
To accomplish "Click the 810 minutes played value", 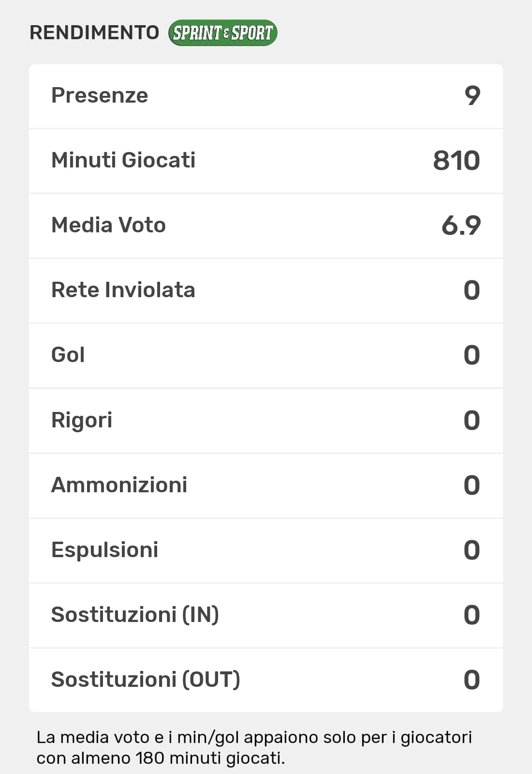I will (x=456, y=161).
